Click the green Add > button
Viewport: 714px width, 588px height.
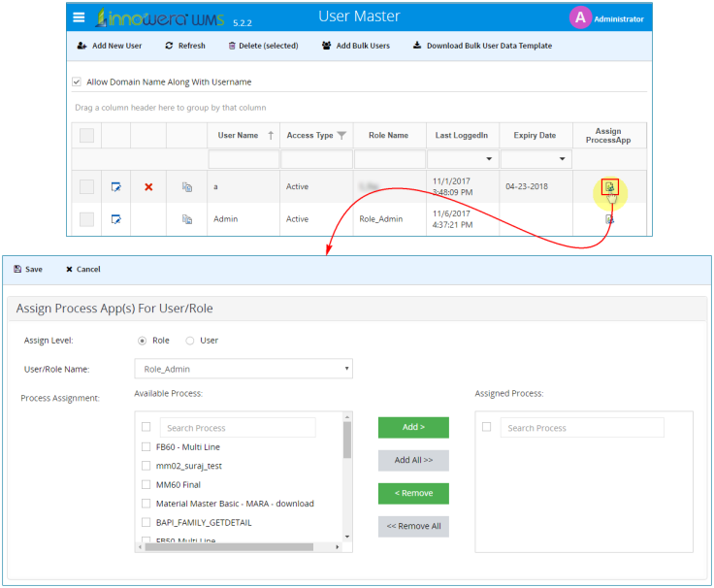click(x=413, y=427)
